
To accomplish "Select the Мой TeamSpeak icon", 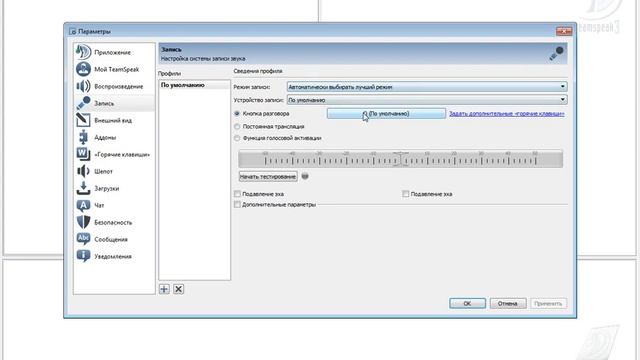I will coord(83,69).
